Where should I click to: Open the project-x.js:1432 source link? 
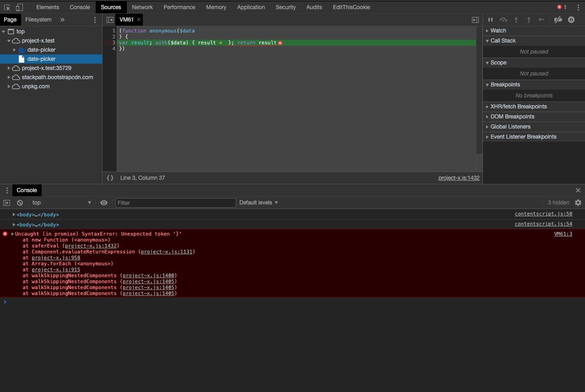[x=459, y=178]
